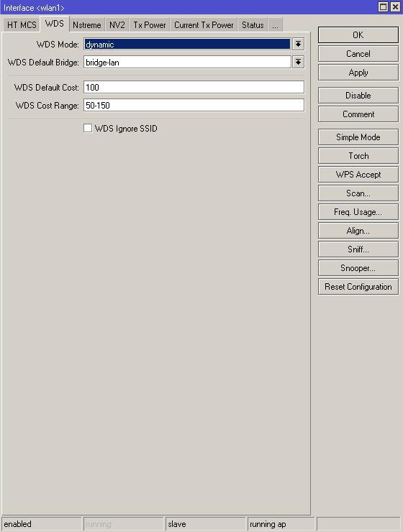Image resolution: width=403 pixels, height=532 pixels.
Task: Go to the Tx Power tab
Action: (150, 25)
